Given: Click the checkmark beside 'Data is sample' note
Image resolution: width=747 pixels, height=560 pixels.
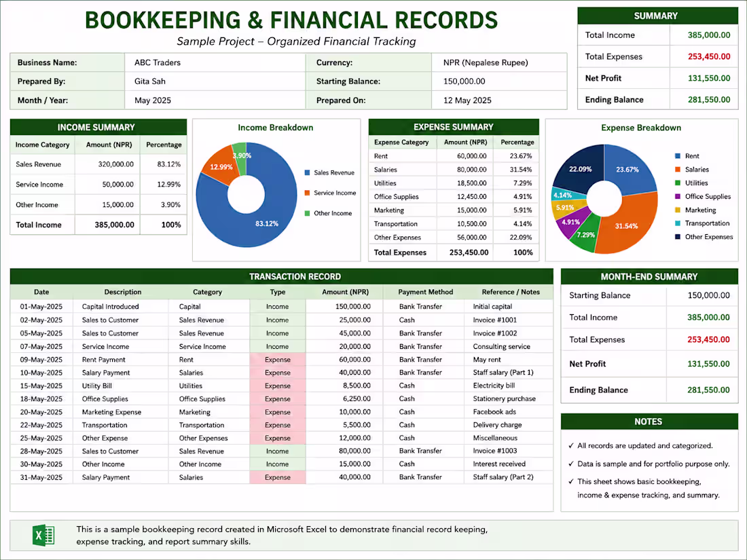Looking at the screenshot, I should 570,464.
